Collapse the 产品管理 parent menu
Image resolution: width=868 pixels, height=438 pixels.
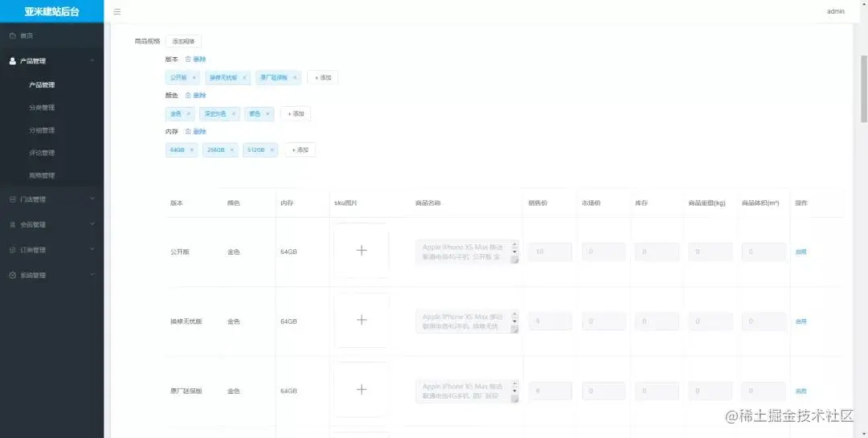point(51,61)
